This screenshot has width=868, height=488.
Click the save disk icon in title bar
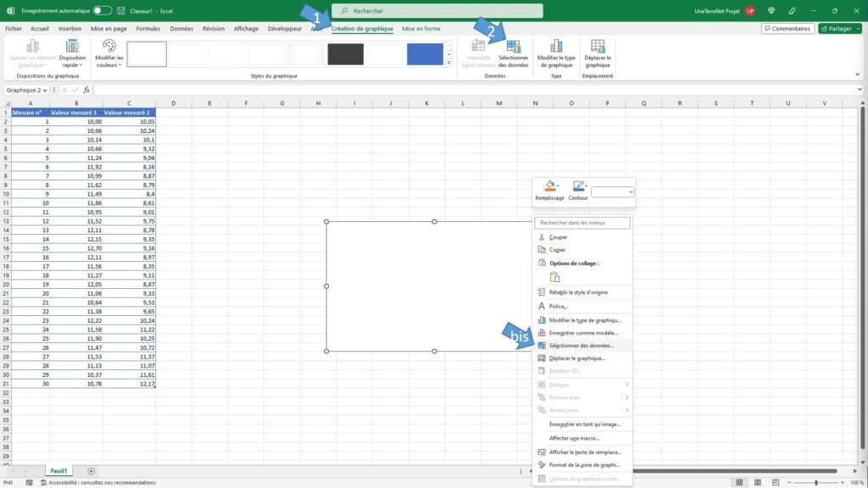point(121,10)
